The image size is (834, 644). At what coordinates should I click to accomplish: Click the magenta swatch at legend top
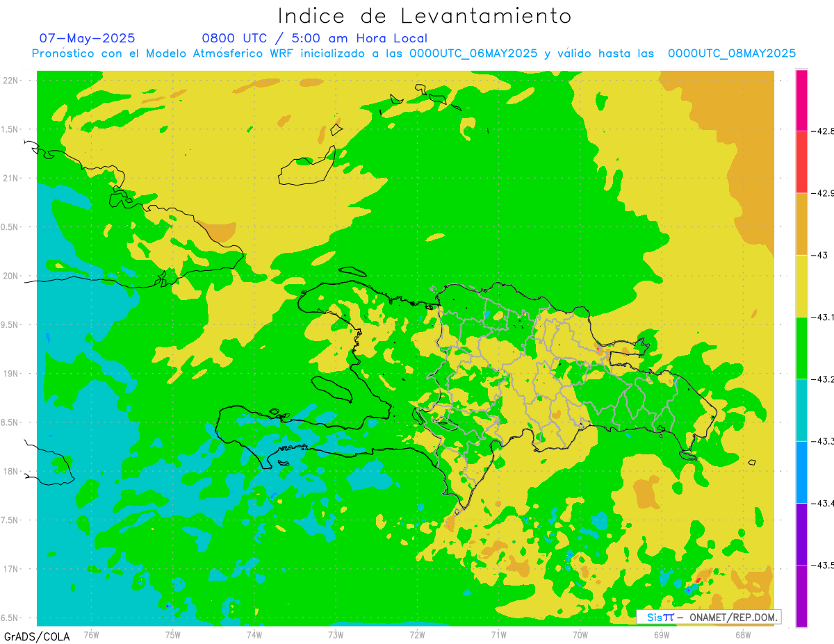[x=801, y=100]
